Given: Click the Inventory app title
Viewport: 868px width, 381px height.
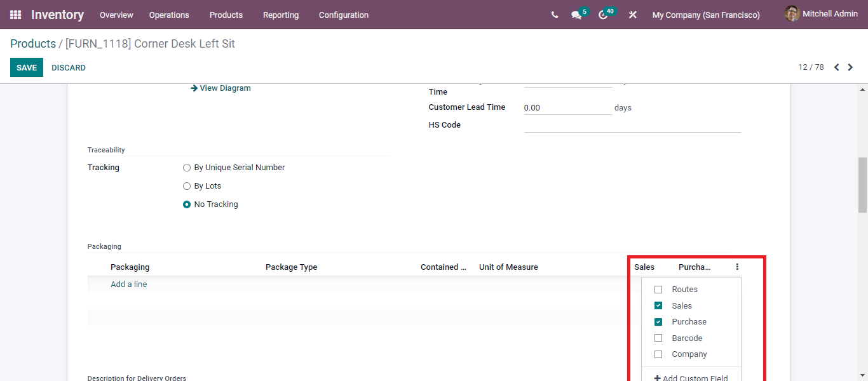Looking at the screenshot, I should 57,15.
